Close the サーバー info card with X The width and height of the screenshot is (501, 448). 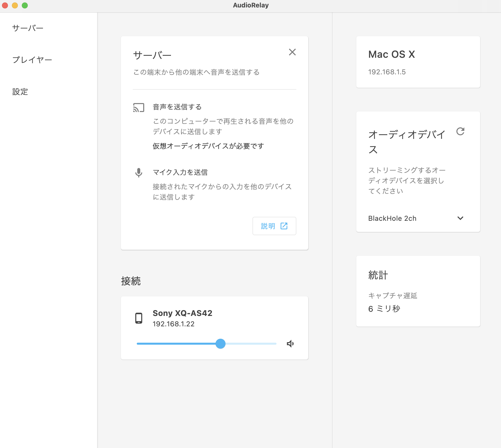click(292, 52)
